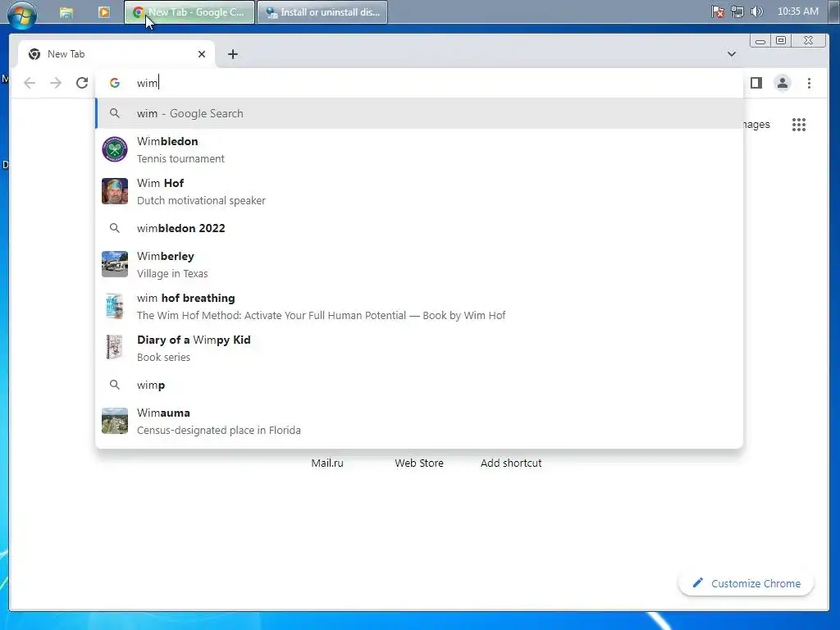The height and width of the screenshot is (630, 840).
Task: Minimize the Chrome window
Action: pos(760,41)
